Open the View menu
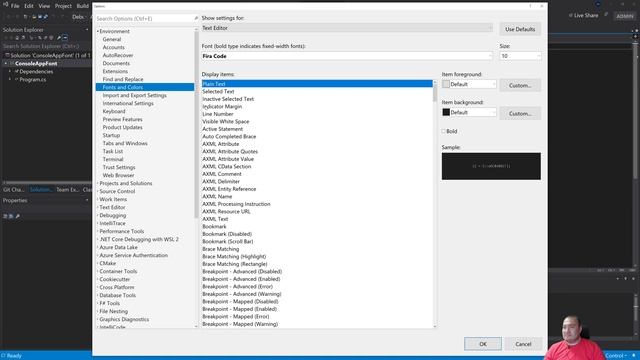 pos(44,6)
